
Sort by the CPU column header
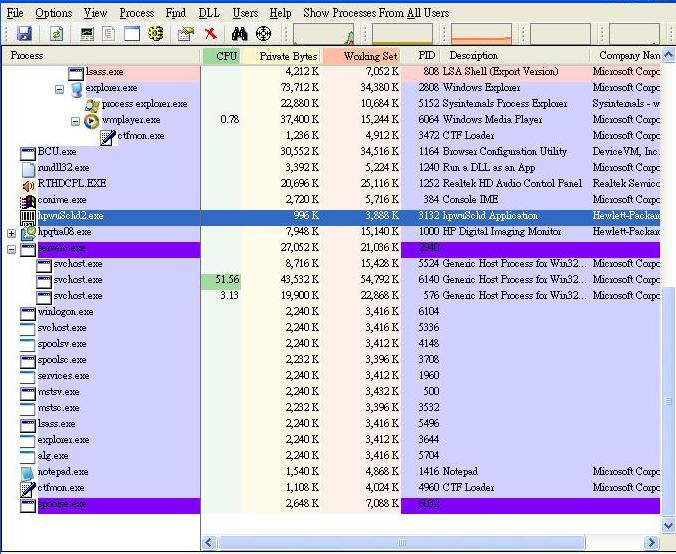222,56
